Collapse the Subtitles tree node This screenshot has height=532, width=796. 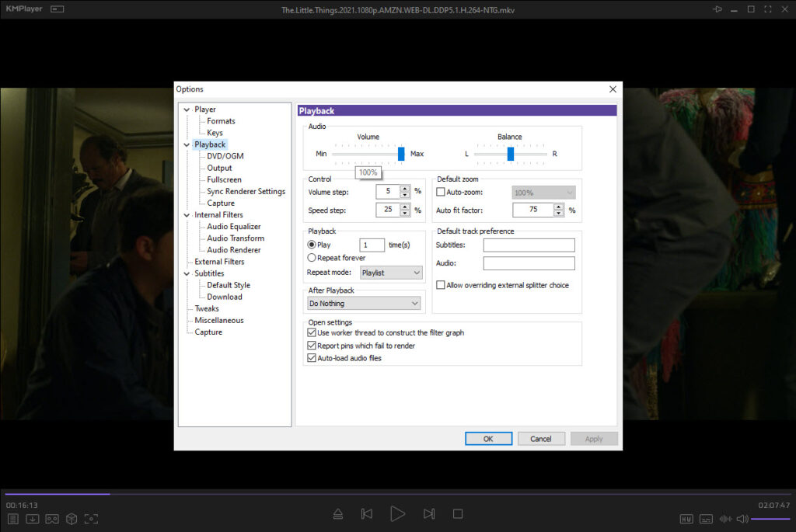[x=187, y=273]
